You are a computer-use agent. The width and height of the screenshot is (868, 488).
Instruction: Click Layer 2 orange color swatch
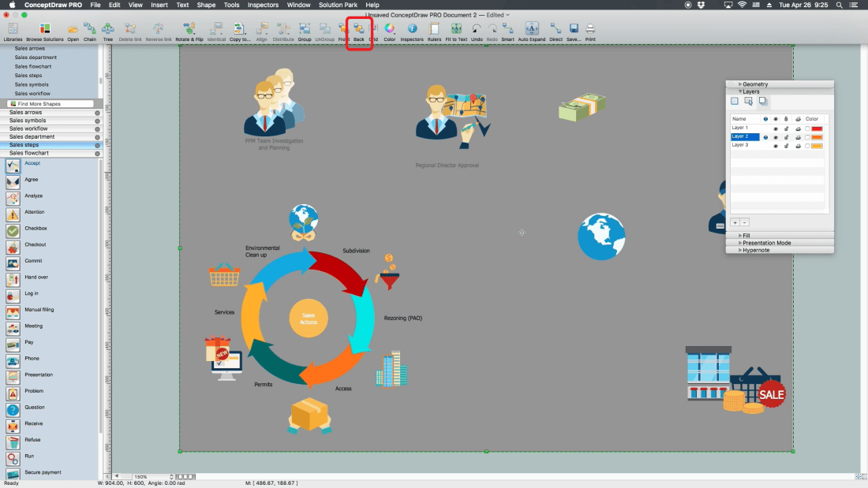[x=817, y=137]
